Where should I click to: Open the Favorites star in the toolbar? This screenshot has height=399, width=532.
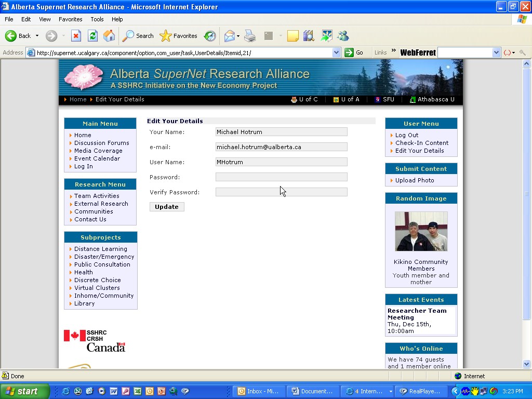pyautogui.click(x=166, y=36)
